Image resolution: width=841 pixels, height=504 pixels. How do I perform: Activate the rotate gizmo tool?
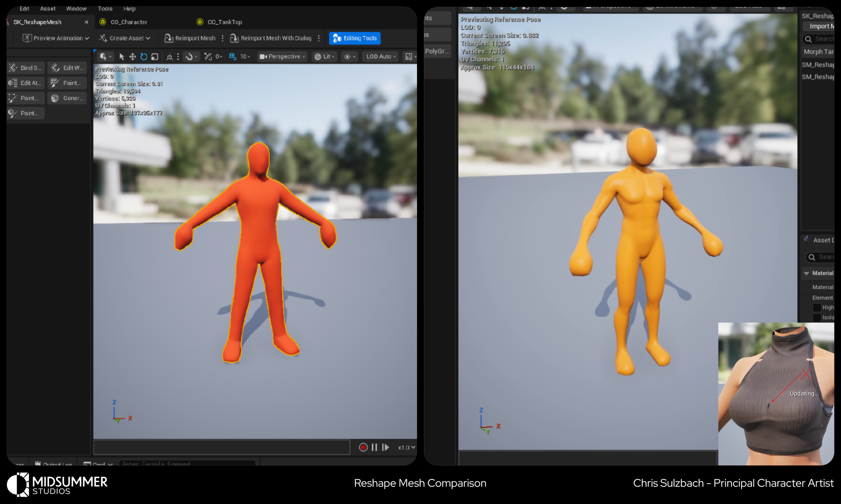coord(144,57)
